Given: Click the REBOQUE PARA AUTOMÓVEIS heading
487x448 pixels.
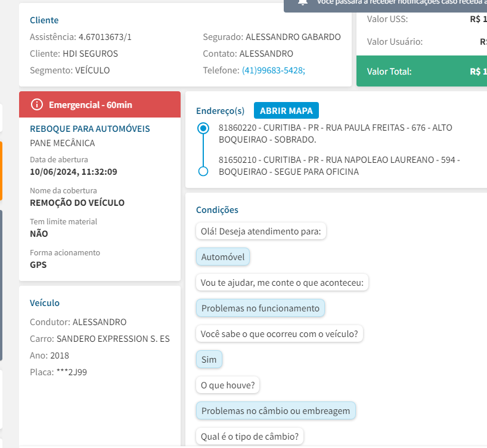Looking at the screenshot, I should 90,129.
